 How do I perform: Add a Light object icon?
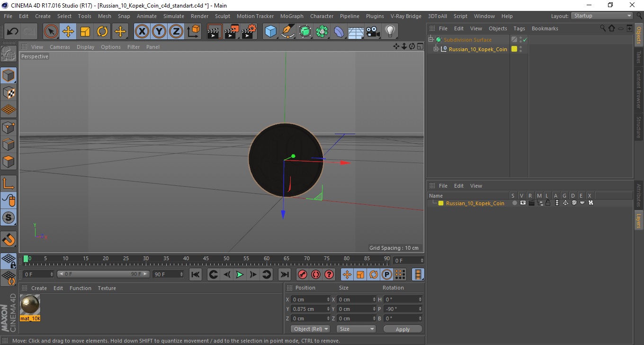390,32
